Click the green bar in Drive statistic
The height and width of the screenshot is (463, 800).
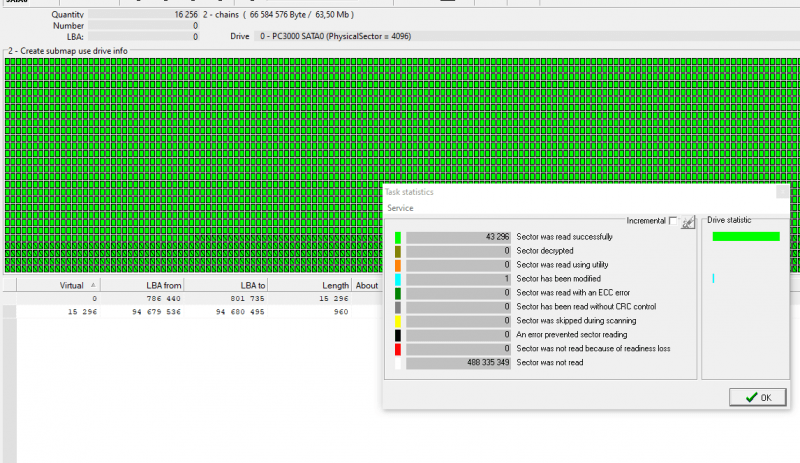(745, 237)
